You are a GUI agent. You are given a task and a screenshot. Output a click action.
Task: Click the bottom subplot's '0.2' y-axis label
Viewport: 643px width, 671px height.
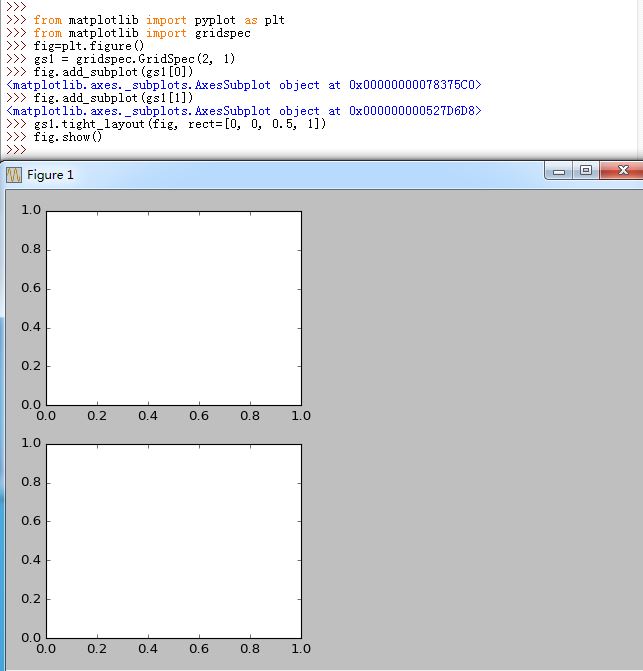(31, 599)
